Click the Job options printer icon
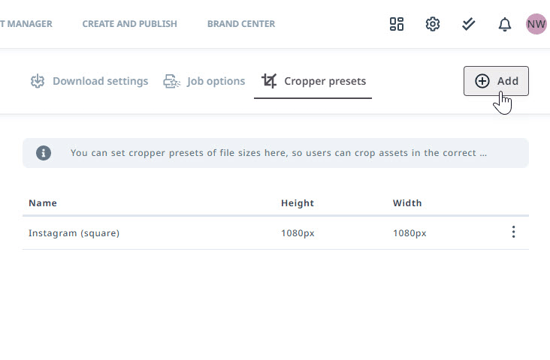The height and width of the screenshot is (360, 550). click(x=172, y=81)
